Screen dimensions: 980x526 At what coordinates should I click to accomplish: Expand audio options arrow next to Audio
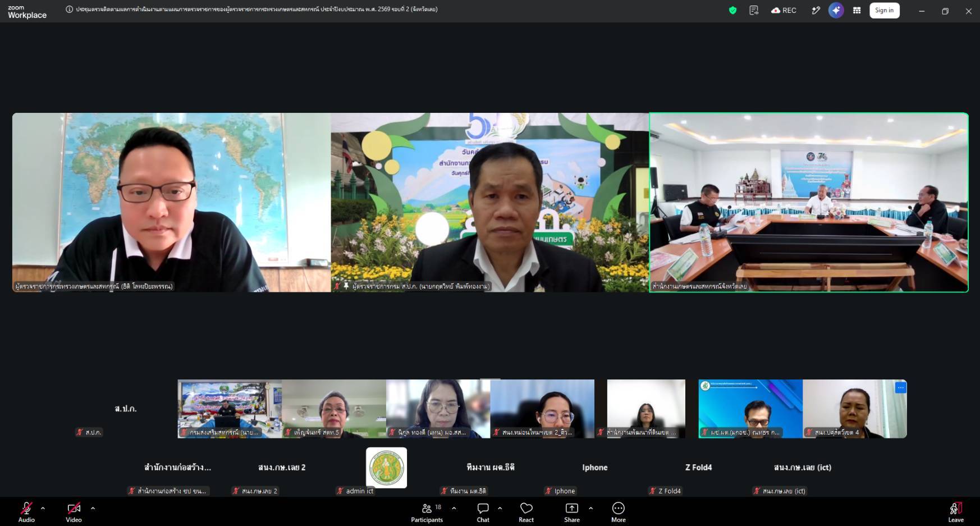pyautogui.click(x=43, y=508)
